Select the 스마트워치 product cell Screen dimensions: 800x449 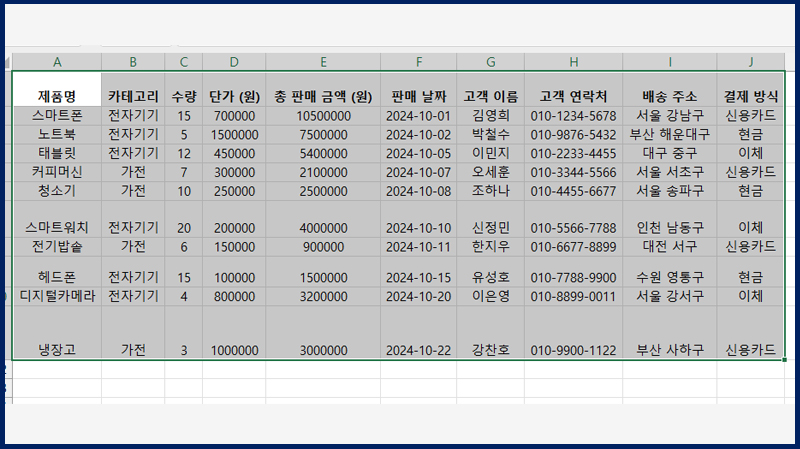pyautogui.click(x=57, y=219)
